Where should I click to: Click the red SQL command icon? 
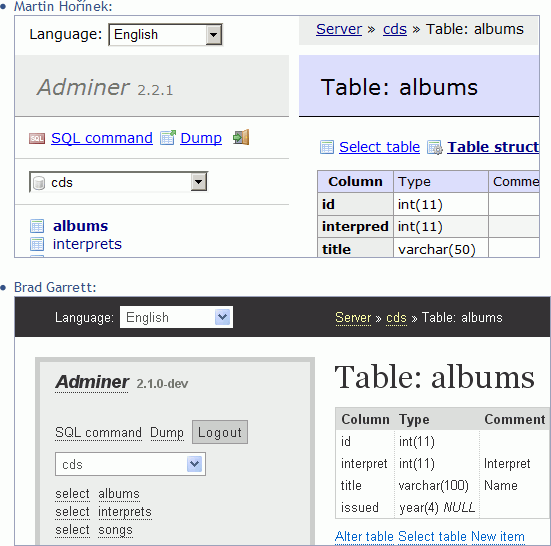(x=37, y=138)
